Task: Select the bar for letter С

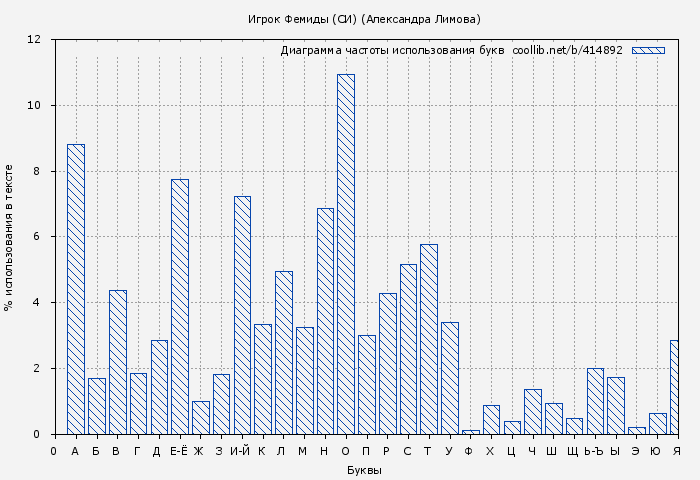Action: coord(408,349)
